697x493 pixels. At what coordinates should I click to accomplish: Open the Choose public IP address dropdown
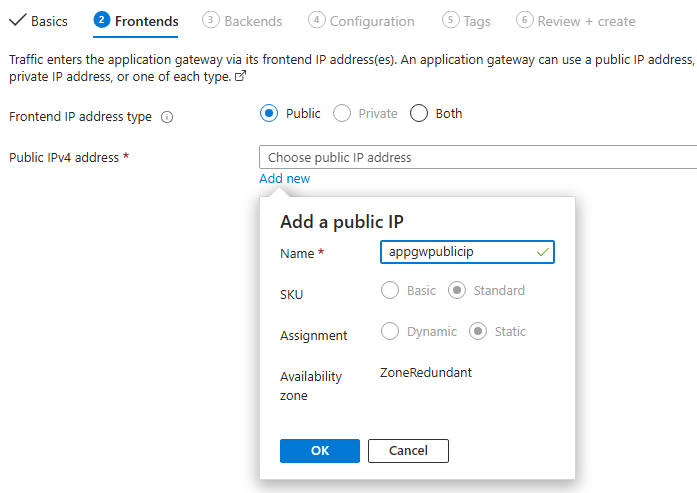coord(478,157)
